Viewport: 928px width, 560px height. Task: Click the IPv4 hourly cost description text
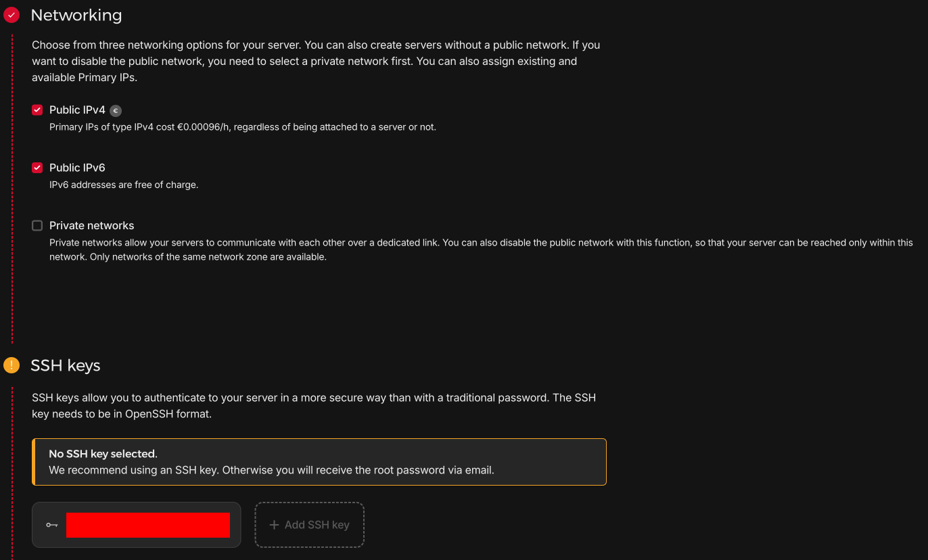click(243, 127)
